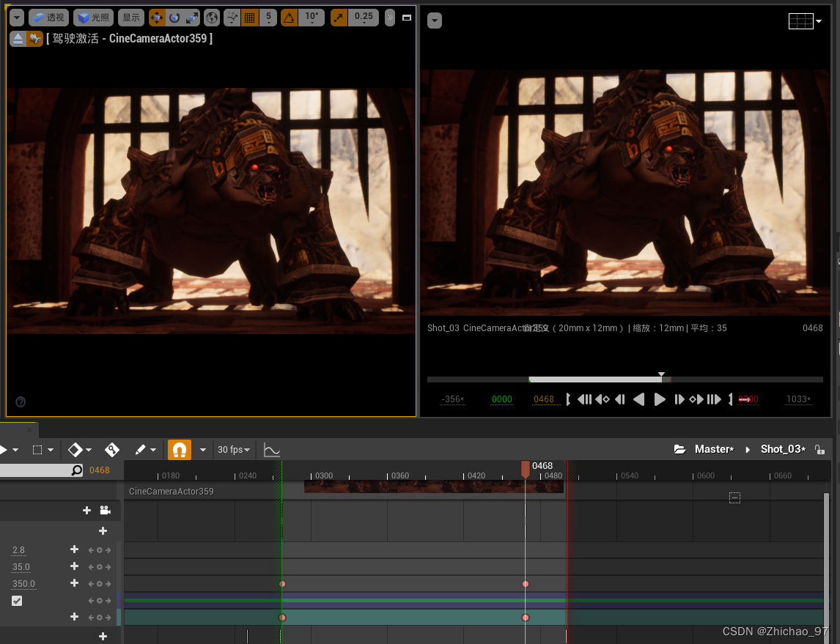
Task: Step back one frame
Action: (620, 399)
